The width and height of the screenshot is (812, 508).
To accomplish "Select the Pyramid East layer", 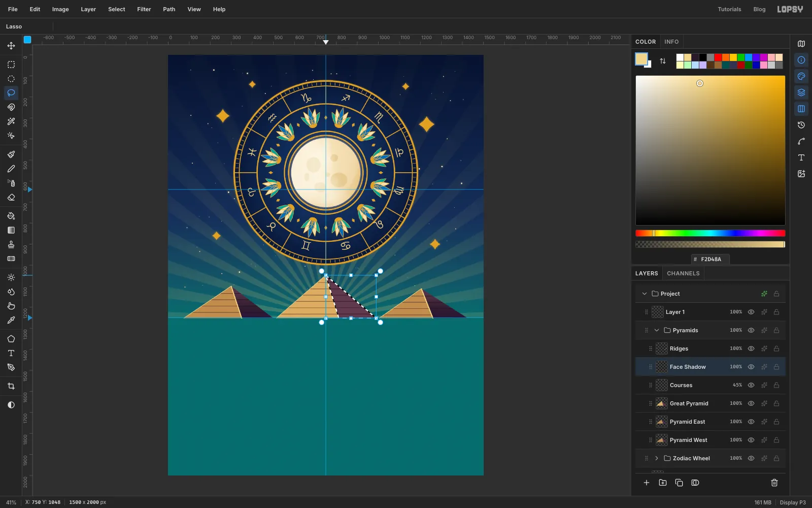I will [x=710, y=422].
